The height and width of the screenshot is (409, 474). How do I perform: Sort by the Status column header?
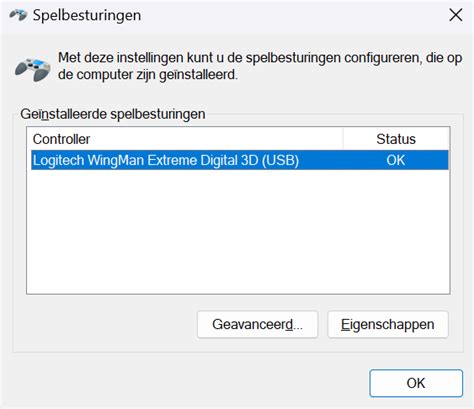tap(396, 139)
